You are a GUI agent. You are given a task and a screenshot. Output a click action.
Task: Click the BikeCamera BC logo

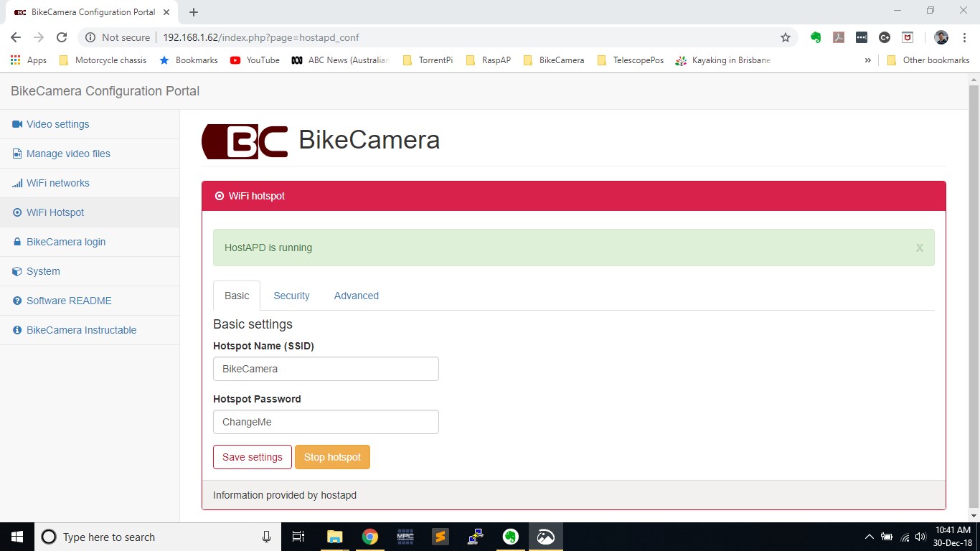[245, 141]
